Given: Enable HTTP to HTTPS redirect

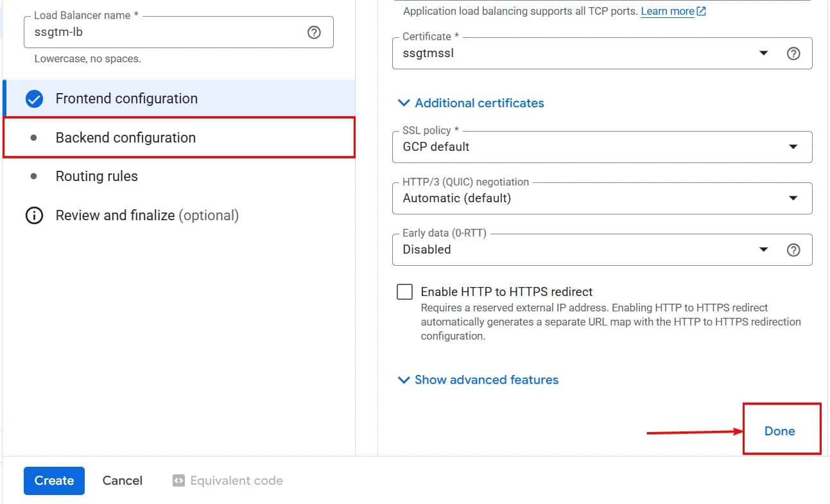Looking at the screenshot, I should (x=404, y=291).
